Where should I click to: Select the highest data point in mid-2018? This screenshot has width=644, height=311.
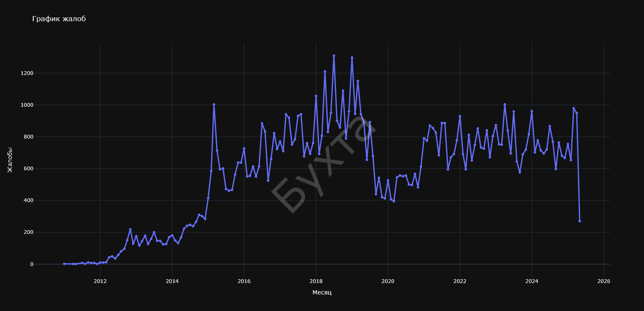point(334,56)
